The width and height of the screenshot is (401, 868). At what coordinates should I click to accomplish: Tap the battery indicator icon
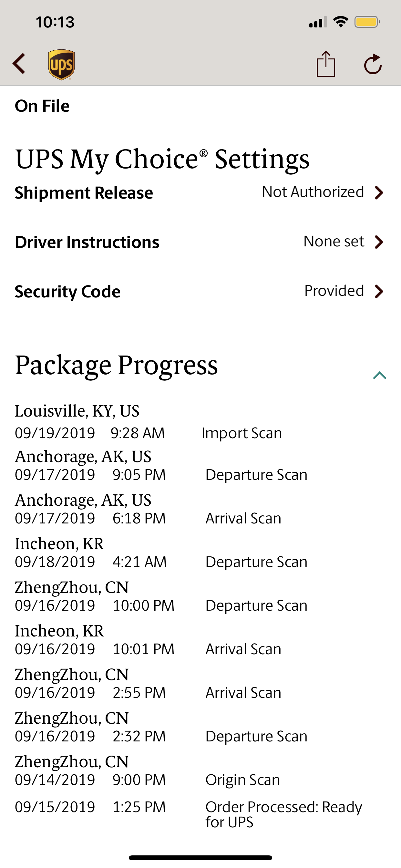[x=367, y=22]
